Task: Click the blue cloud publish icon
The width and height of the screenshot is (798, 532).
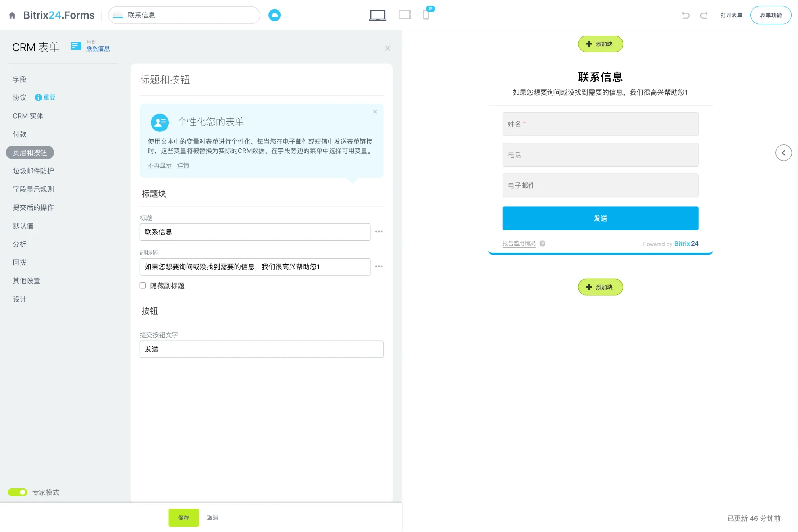Action: [274, 15]
